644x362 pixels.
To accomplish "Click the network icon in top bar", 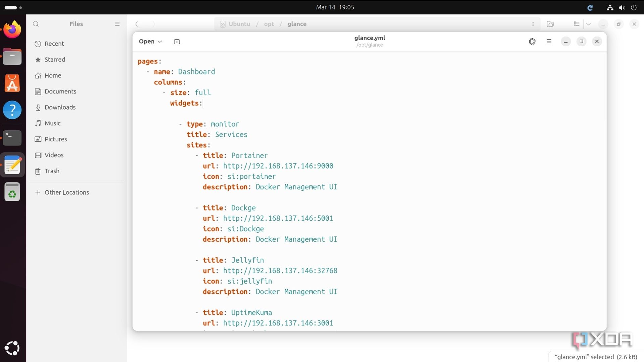I will point(610,7).
